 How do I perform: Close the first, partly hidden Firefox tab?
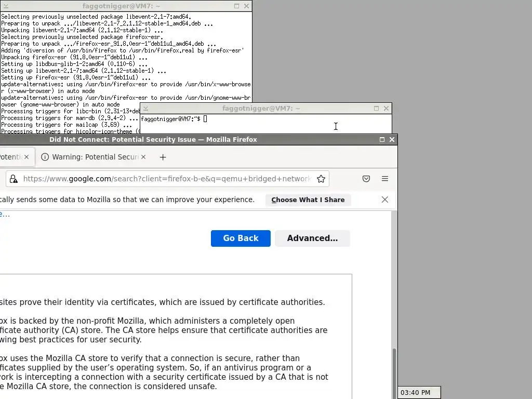26,157
